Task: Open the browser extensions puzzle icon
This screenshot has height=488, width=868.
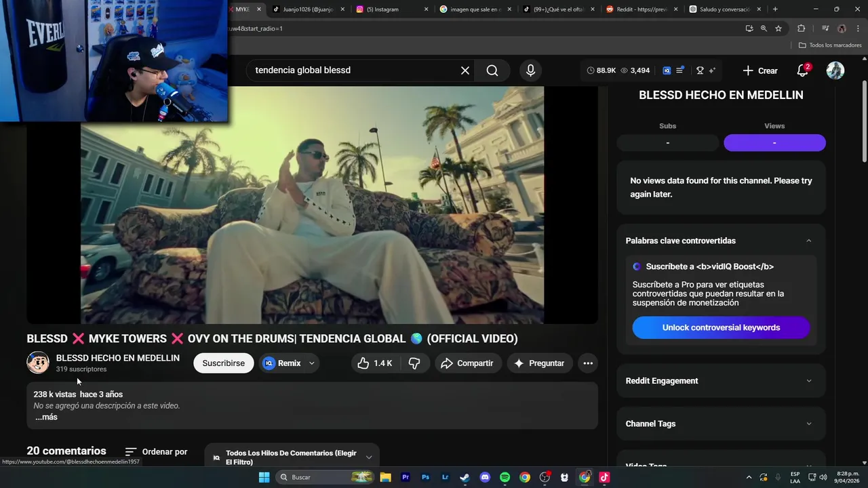Action: coord(802,28)
